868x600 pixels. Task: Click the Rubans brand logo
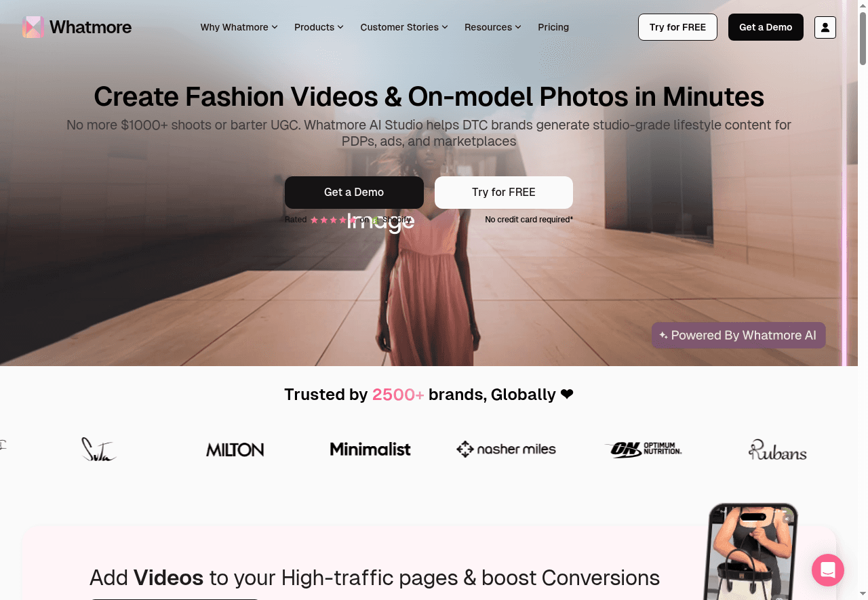click(778, 450)
